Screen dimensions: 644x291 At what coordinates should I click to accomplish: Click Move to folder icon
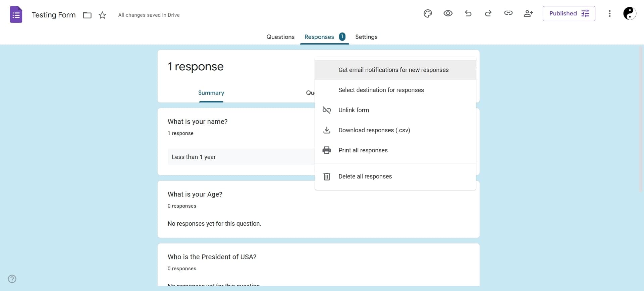pos(87,15)
